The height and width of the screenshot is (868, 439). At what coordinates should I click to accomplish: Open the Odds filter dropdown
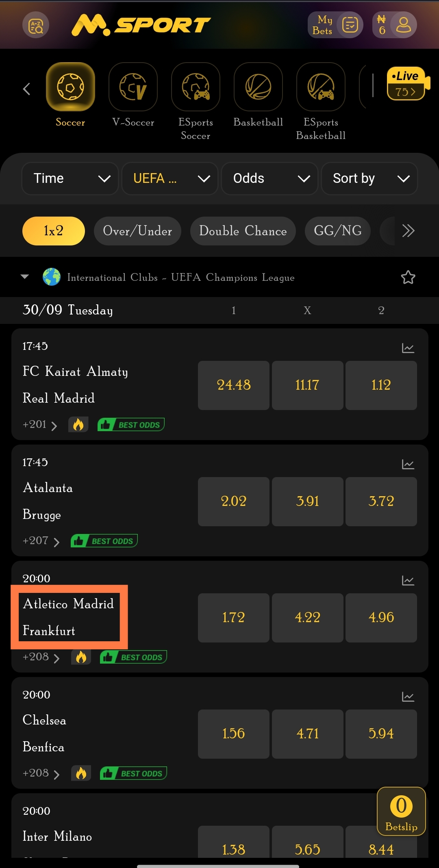tap(269, 178)
